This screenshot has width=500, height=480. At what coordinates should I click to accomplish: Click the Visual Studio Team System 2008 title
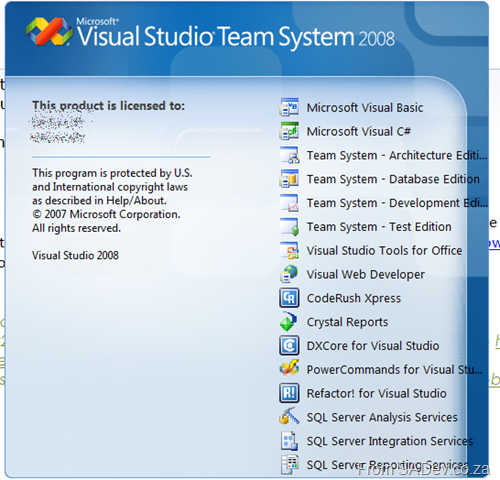tap(236, 36)
